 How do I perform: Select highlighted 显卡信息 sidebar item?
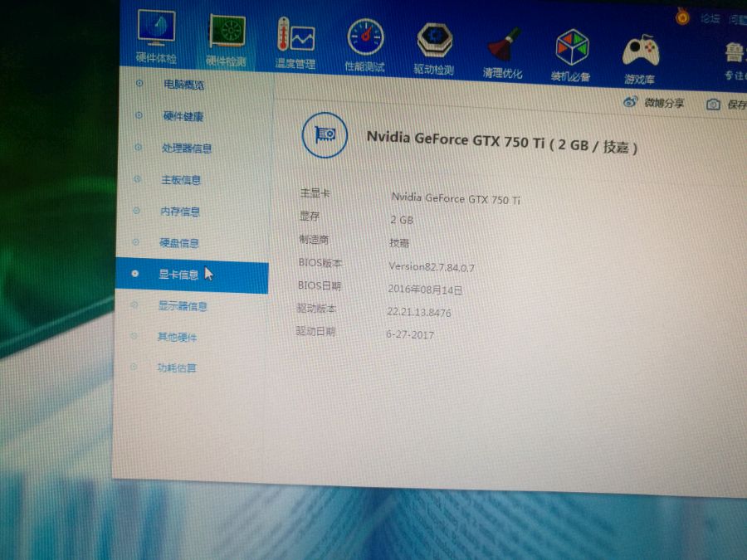[x=192, y=275]
